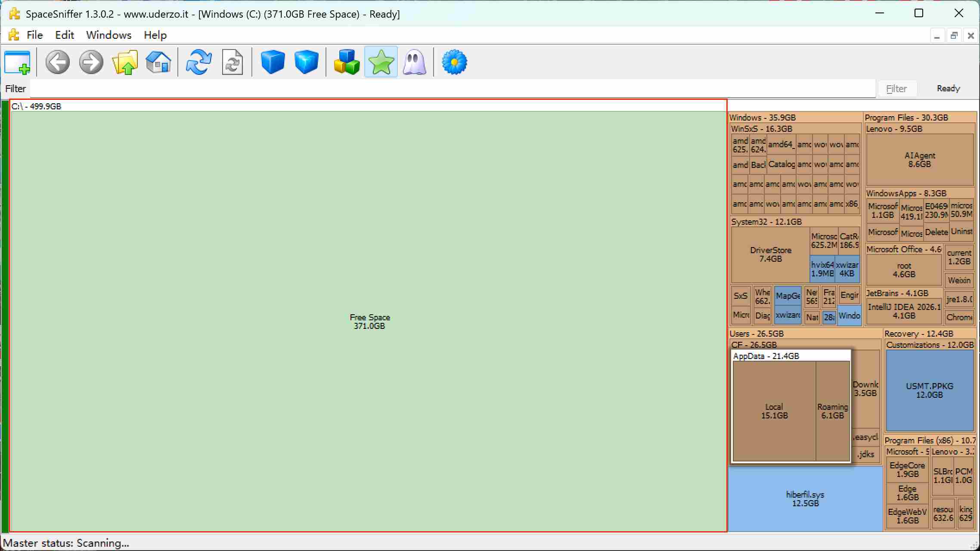
Task: Go back with the left arrow icon
Action: tap(58, 62)
